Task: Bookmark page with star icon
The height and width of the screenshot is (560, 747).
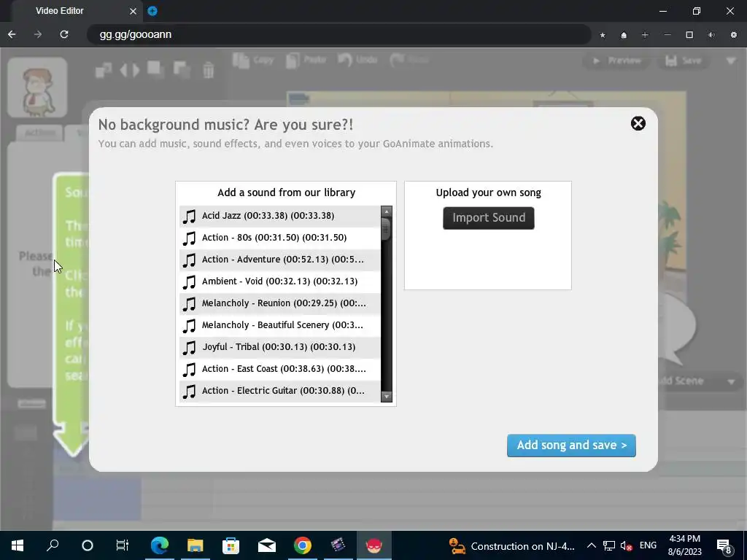Action: pos(603,35)
